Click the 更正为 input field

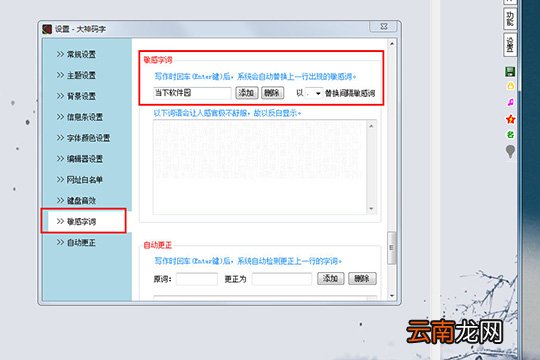282,279
